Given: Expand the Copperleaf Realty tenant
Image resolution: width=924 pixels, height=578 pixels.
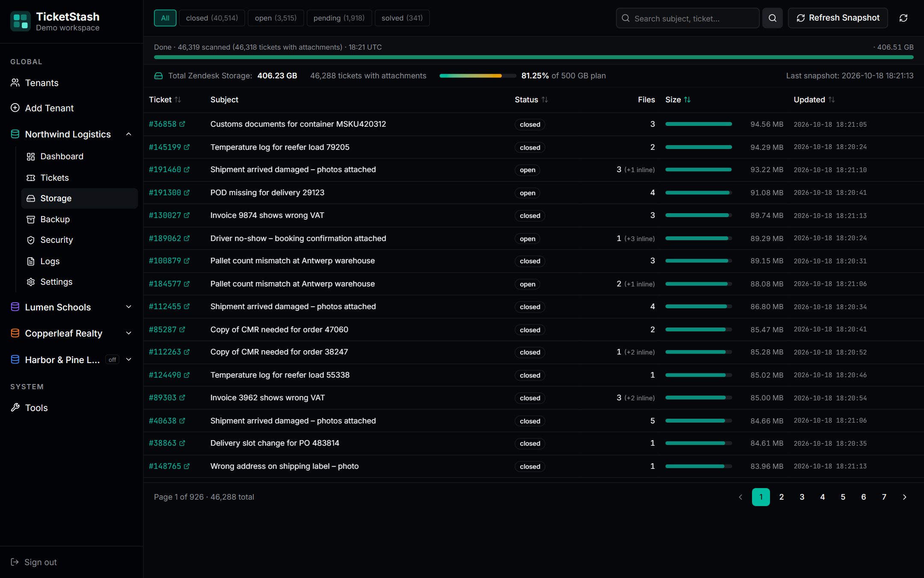Looking at the screenshot, I should tap(129, 333).
